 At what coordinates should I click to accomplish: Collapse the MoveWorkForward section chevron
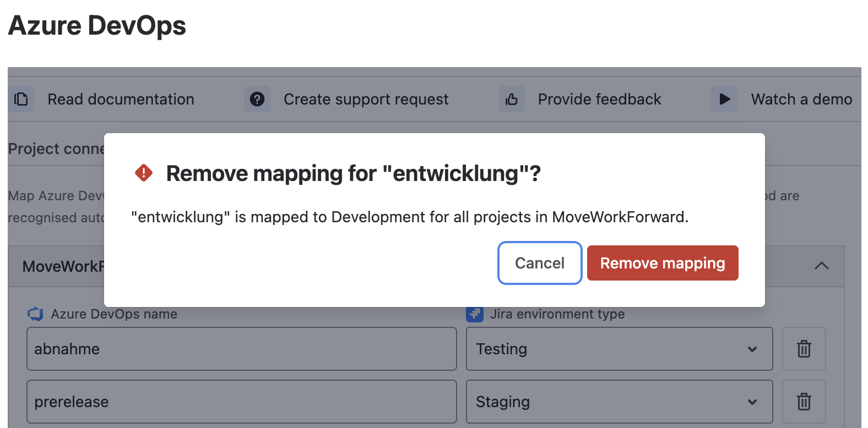pos(822,266)
